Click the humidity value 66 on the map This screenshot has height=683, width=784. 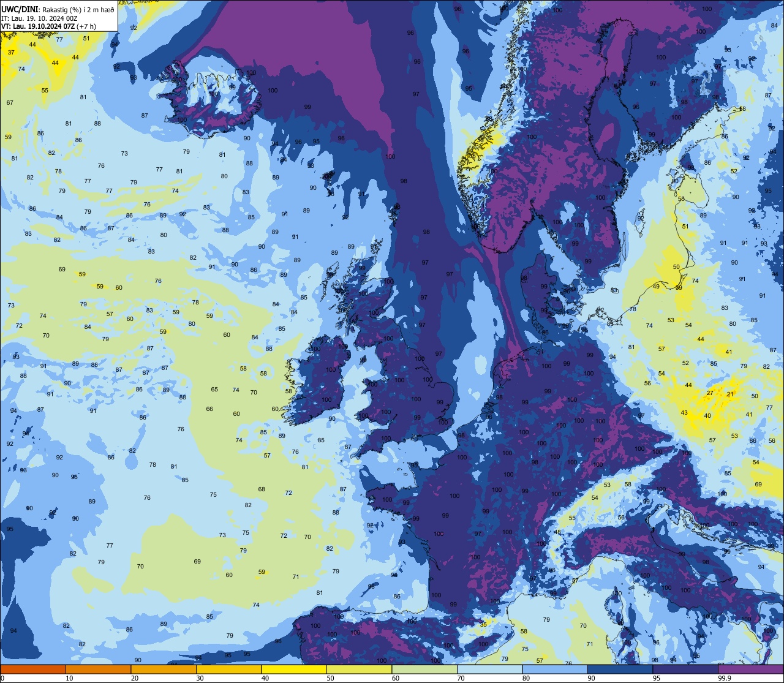pyautogui.click(x=209, y=409)
